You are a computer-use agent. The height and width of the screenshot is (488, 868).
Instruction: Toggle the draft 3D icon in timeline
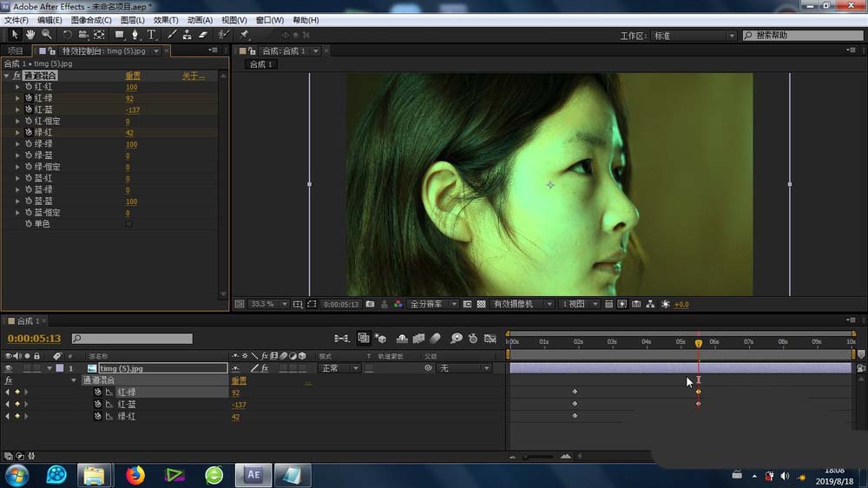tap(380, 339)
